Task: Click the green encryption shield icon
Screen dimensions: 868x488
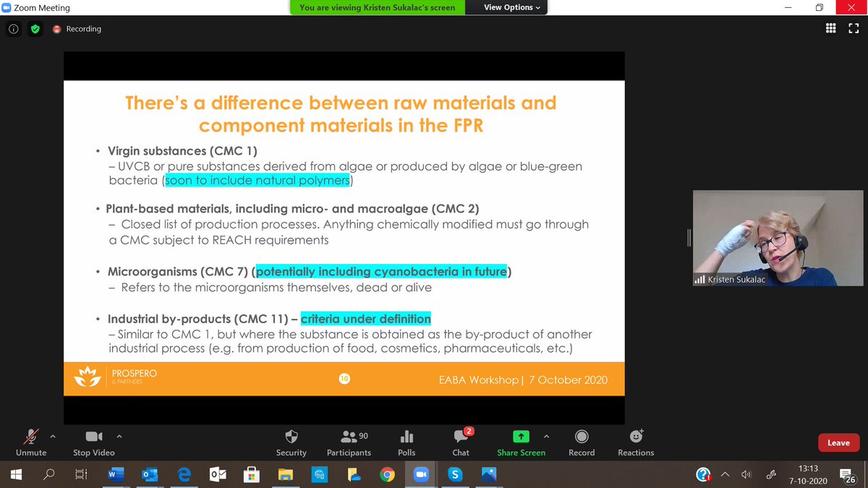Action: [35, 29]
